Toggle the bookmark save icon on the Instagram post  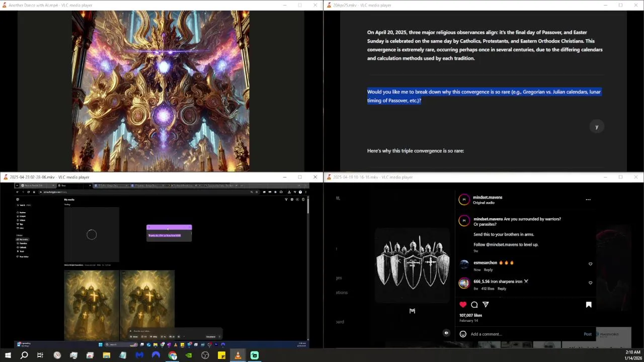(x=589, y=304)
